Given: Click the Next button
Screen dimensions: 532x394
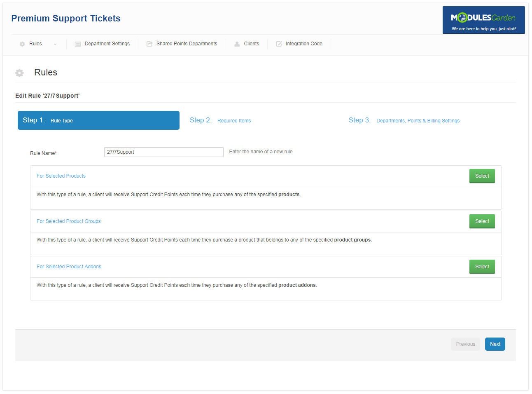Looking at the screenshot, I should point(495,344).
